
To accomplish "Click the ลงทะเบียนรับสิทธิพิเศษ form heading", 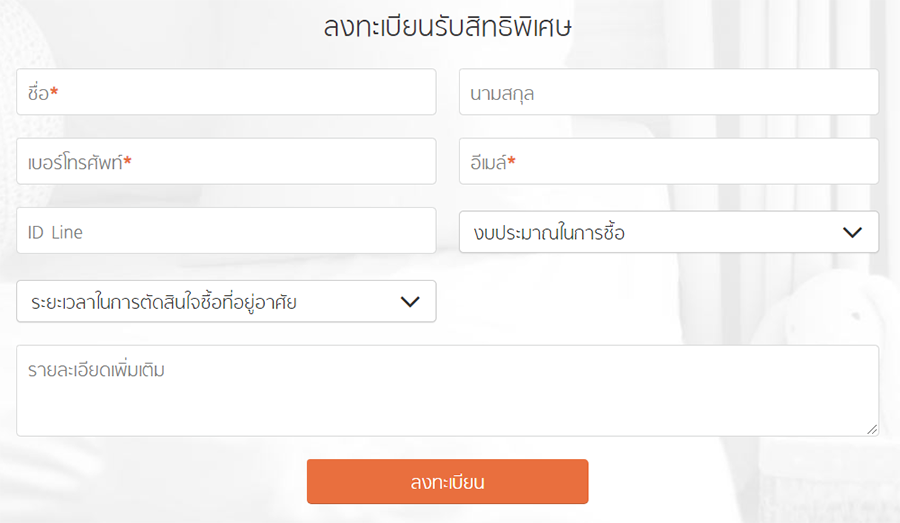I will pos(447,28).
